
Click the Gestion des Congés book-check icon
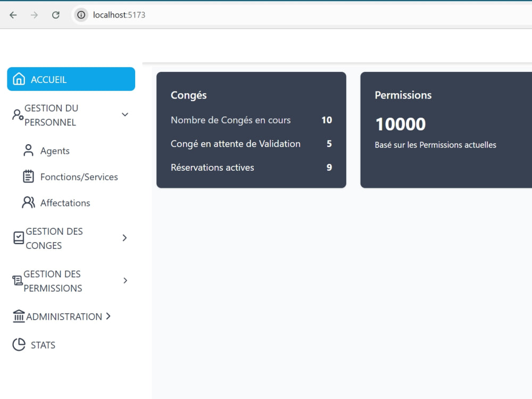pyautogui.click(x=19, y=238)
